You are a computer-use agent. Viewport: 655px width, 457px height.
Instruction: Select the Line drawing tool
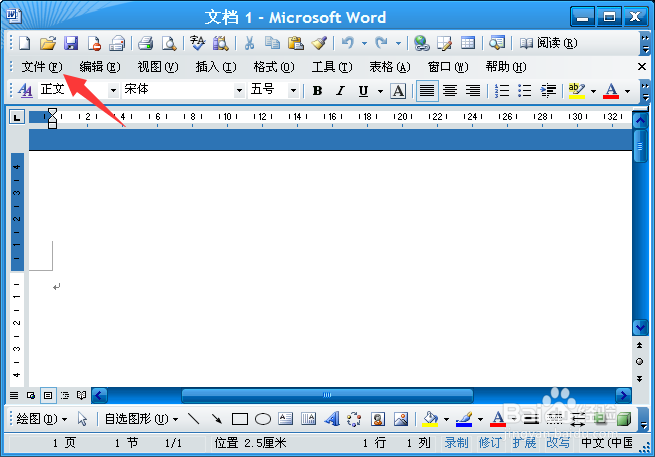[x=193, y=419]
